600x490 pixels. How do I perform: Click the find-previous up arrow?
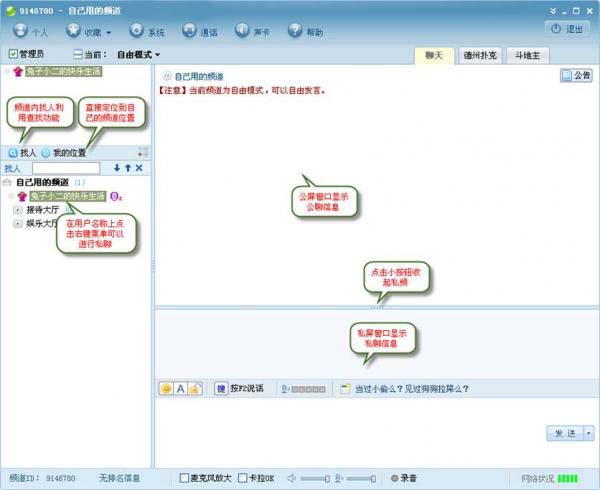[128, 168]
